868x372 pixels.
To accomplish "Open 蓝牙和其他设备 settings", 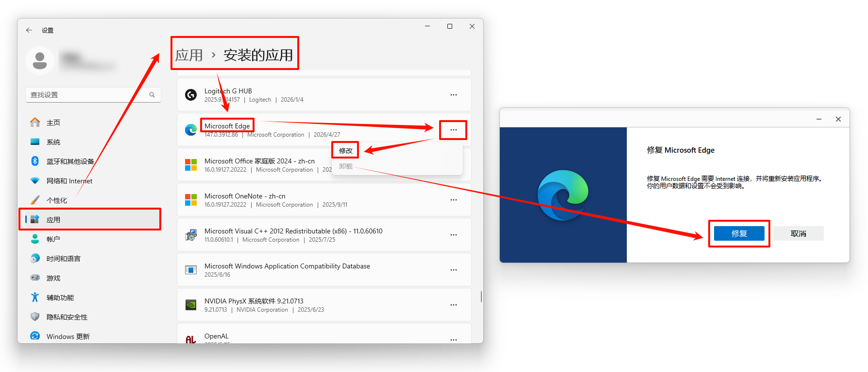I will point(70,161).
